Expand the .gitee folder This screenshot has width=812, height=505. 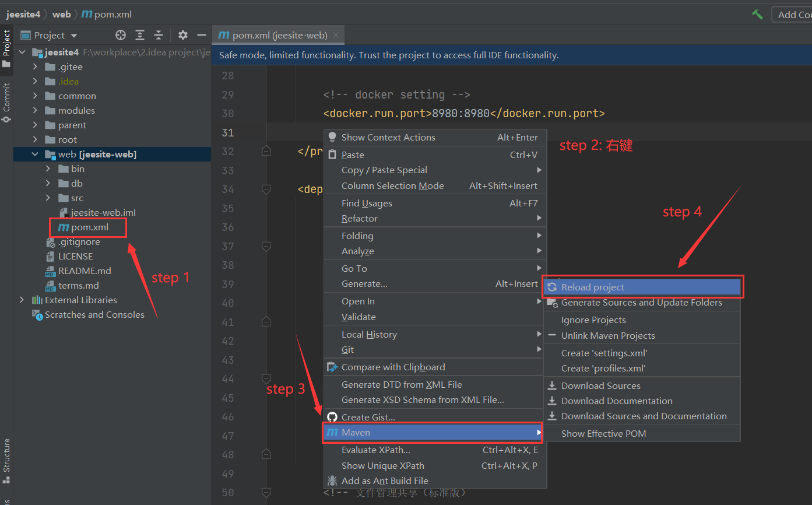point(35,66)
